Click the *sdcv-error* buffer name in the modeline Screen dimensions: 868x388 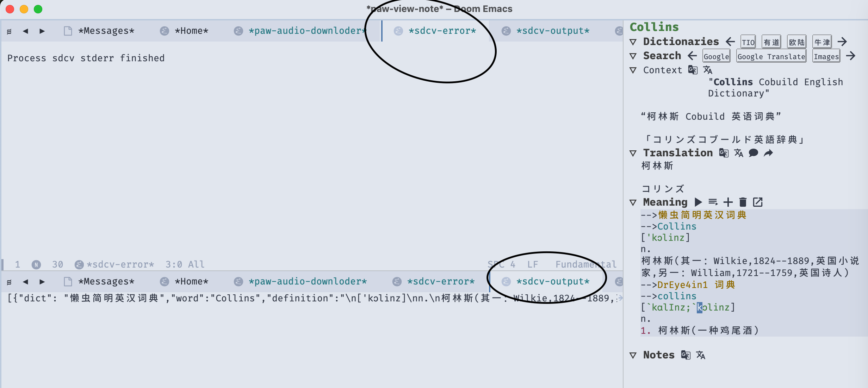coord(120,264)
